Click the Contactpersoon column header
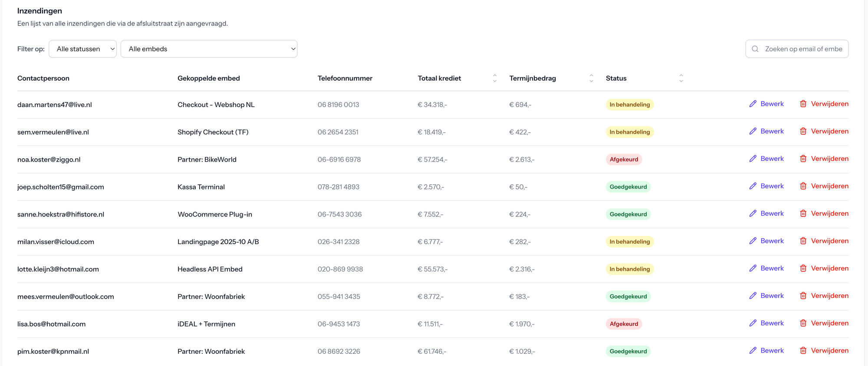868x366 pixels. [43, 78]
